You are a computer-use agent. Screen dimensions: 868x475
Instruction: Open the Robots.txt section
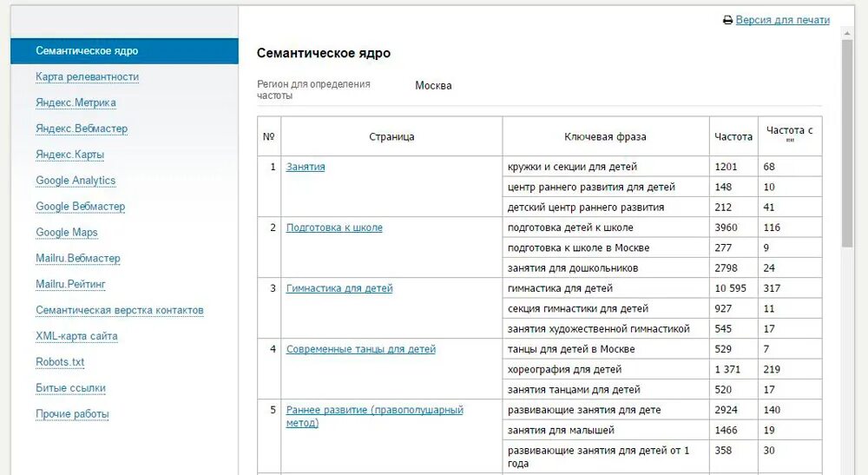[60, 362]
